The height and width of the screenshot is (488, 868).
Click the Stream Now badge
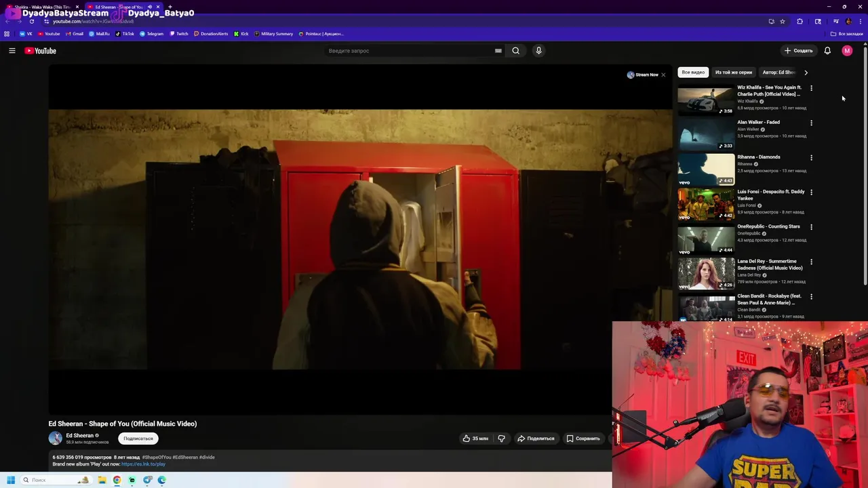pyautogui.click(x=642, y=75)
